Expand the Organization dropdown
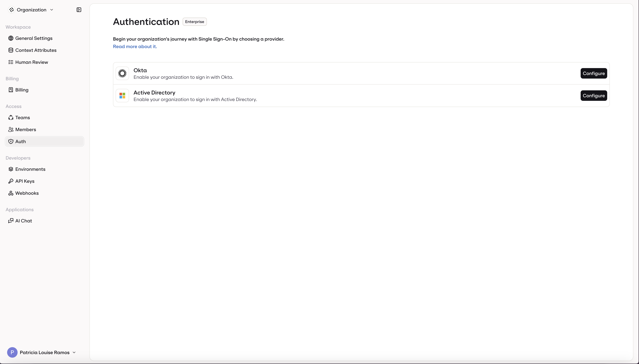The width and height of the screenshot is (639, 364). (31, 10)
